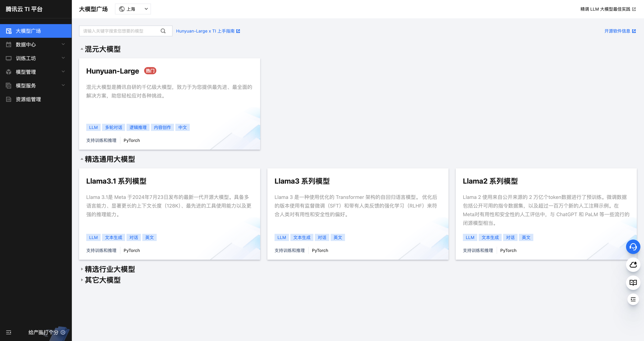Open the 上海 region dropdown
The height and width of the screenshot is (341, 644).
click(133, 9)
